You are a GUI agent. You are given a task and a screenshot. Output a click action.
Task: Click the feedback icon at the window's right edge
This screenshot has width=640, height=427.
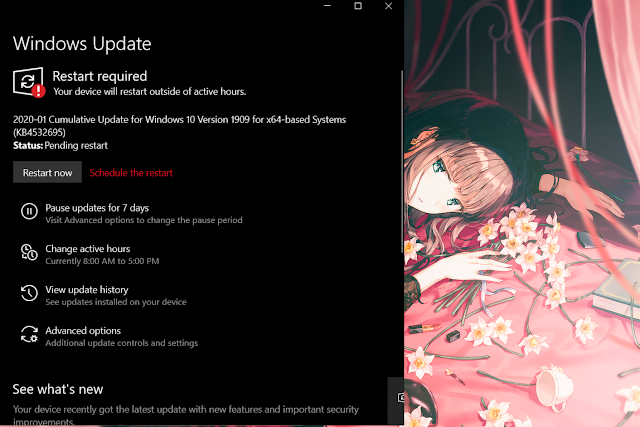click(x=401, y=397)
